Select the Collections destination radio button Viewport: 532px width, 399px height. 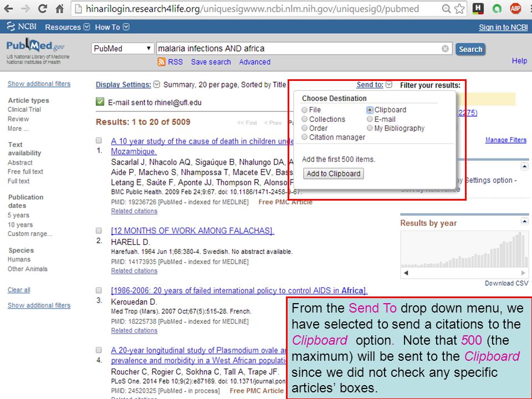(304, 119)
